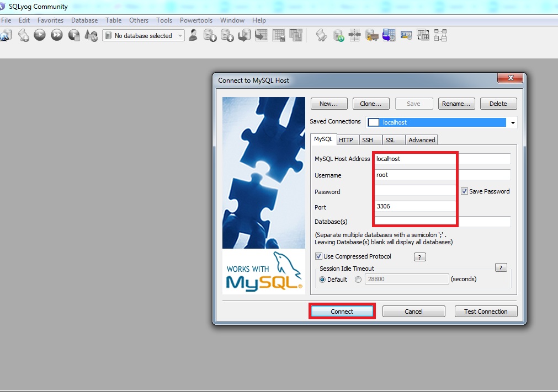Open the Favorites menu

[50, 20]
